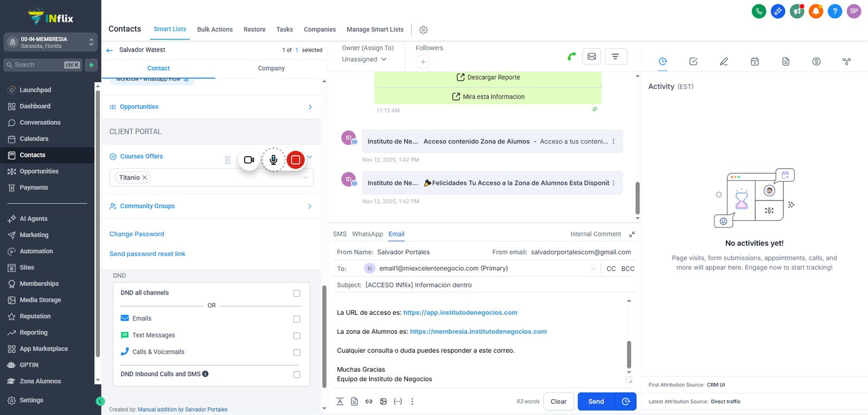Open smart list settings gear icon
The width and height of the screenshot is (868, 415).
[424, 30]
